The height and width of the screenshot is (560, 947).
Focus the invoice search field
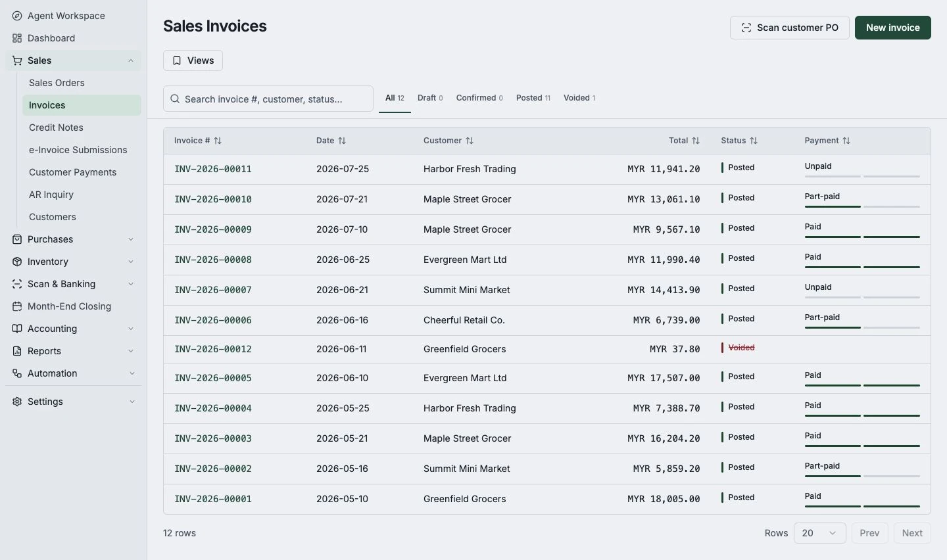268,99
